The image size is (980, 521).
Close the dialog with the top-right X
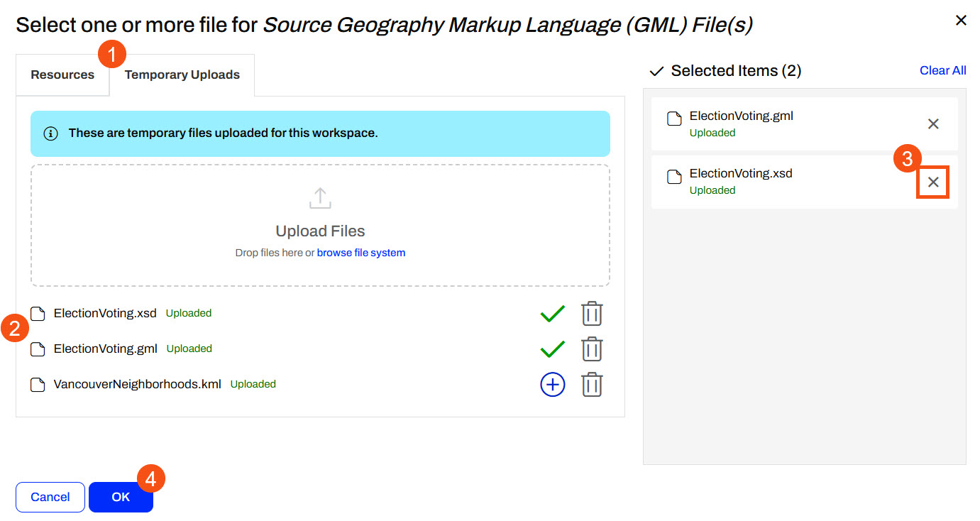961,21
